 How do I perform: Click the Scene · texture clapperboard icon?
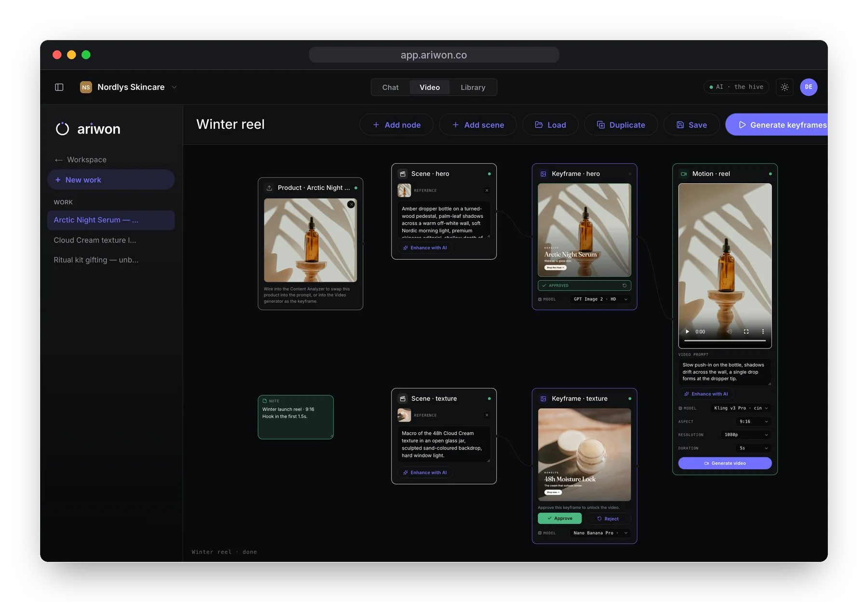[x=403, y=399]
